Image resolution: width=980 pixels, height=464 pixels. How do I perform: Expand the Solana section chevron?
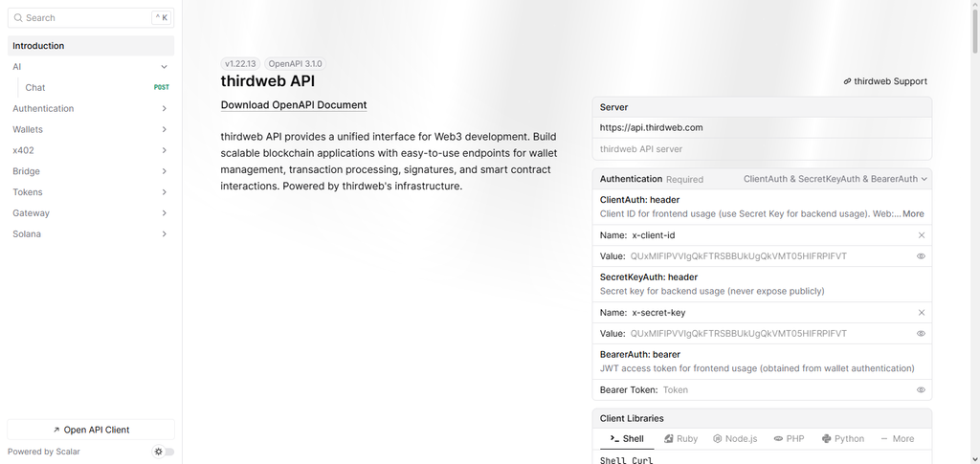point(164,234)
